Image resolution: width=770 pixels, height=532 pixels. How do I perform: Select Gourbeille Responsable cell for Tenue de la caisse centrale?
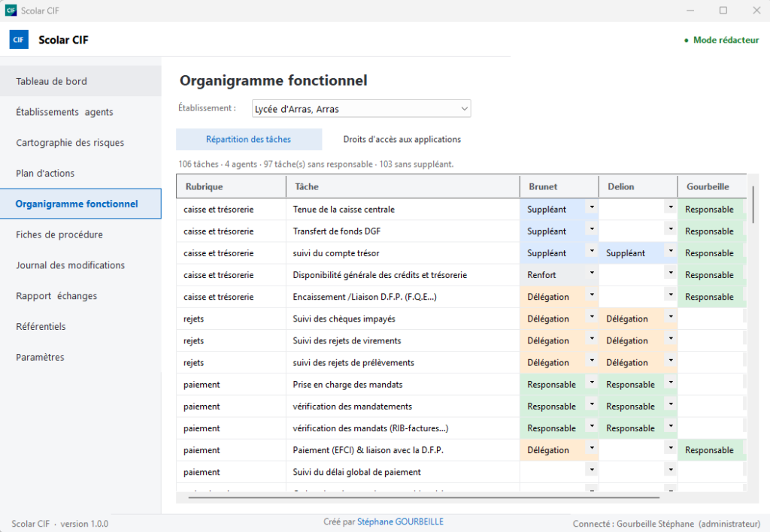pos(711,209)
